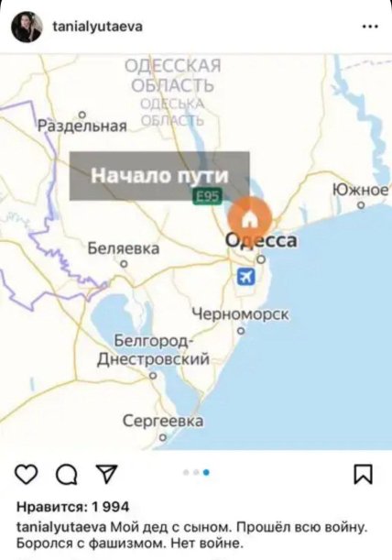
Task: Click tanialyutaeva username in the caption
Action: click(61, 528)
